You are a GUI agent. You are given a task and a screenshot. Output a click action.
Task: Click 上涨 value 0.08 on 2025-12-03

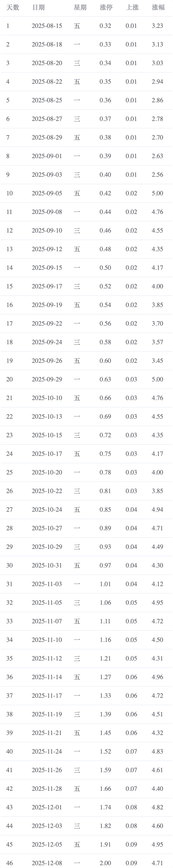(131, 826)
